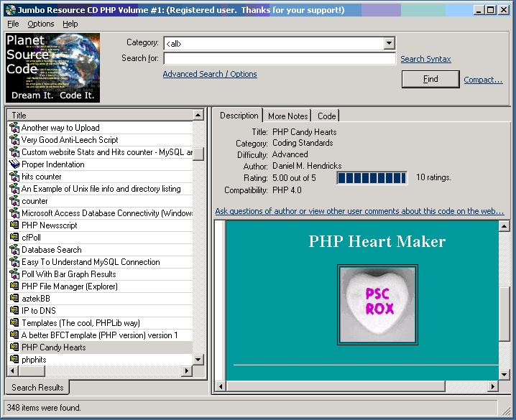Open the Help menu
Screen dimensions: 516x420
(x=70, y=24)
